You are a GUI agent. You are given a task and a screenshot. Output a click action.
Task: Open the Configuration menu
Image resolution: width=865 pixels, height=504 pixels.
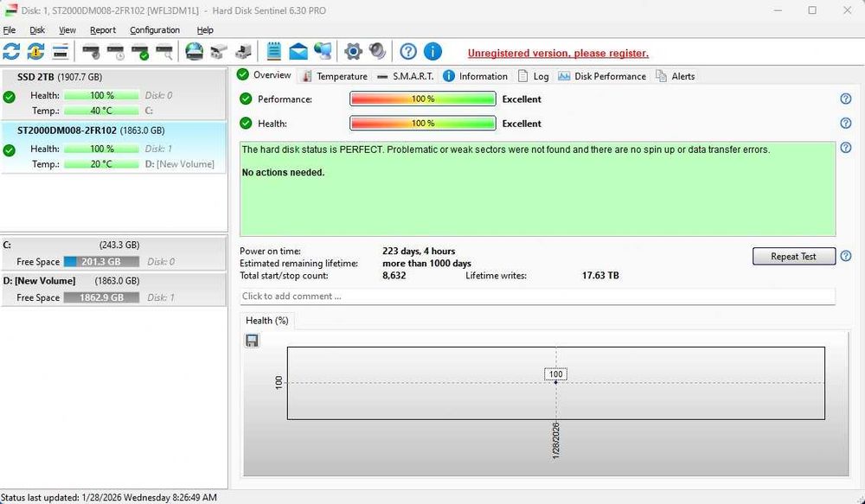pos(155,29)
